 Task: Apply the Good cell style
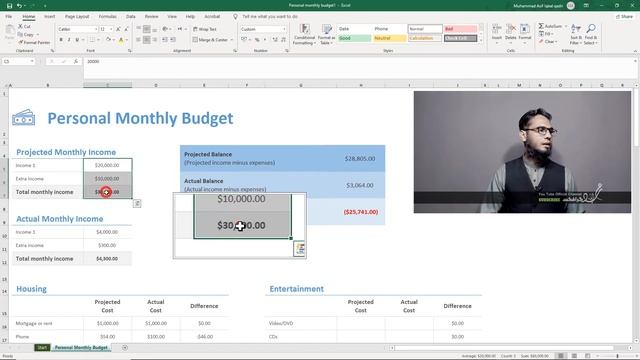pos(354,38)
